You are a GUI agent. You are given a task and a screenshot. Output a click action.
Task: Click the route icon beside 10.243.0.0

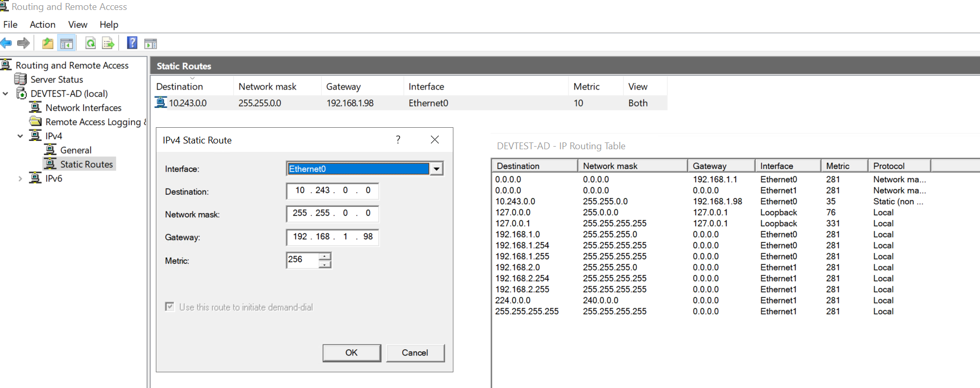(161, 103)
